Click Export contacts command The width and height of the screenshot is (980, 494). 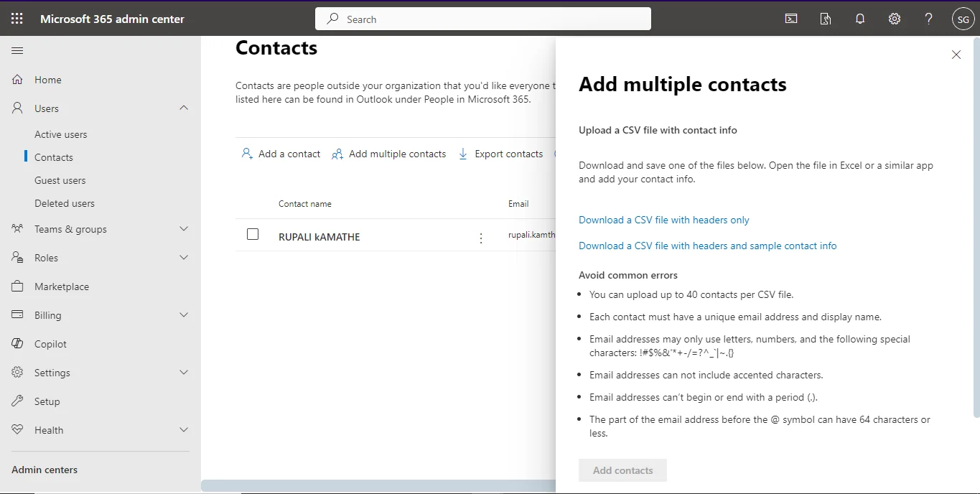tap(500, 154)
